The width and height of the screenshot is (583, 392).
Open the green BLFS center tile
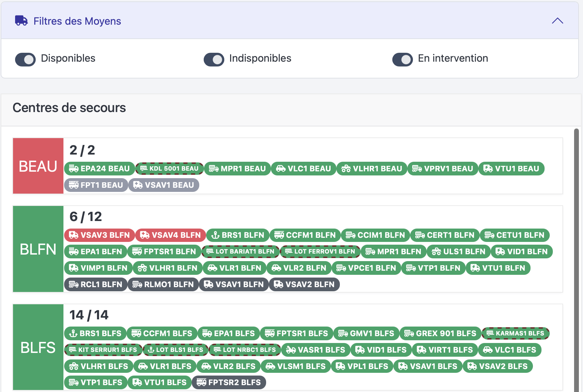pos(38,347)
